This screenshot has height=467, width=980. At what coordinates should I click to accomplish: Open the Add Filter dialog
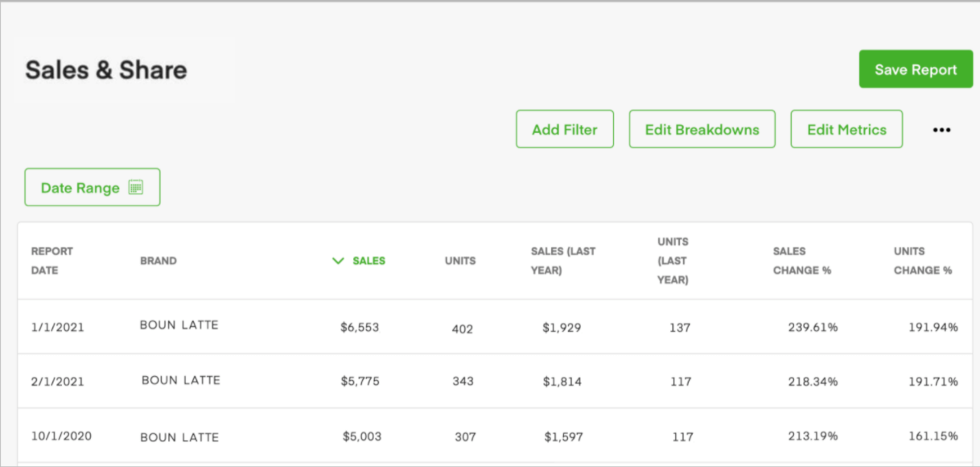tap(564, 129)
